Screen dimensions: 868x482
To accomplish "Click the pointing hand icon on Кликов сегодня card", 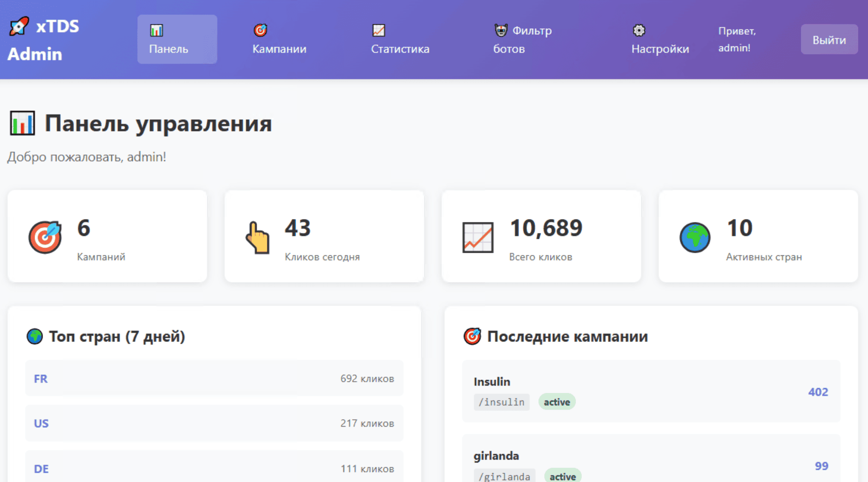I will click(258, 238).
